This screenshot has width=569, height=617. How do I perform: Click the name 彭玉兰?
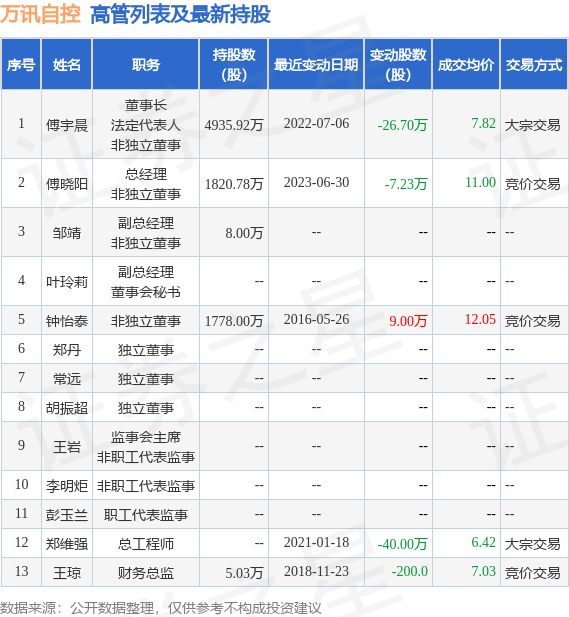(x=67, y=515)
